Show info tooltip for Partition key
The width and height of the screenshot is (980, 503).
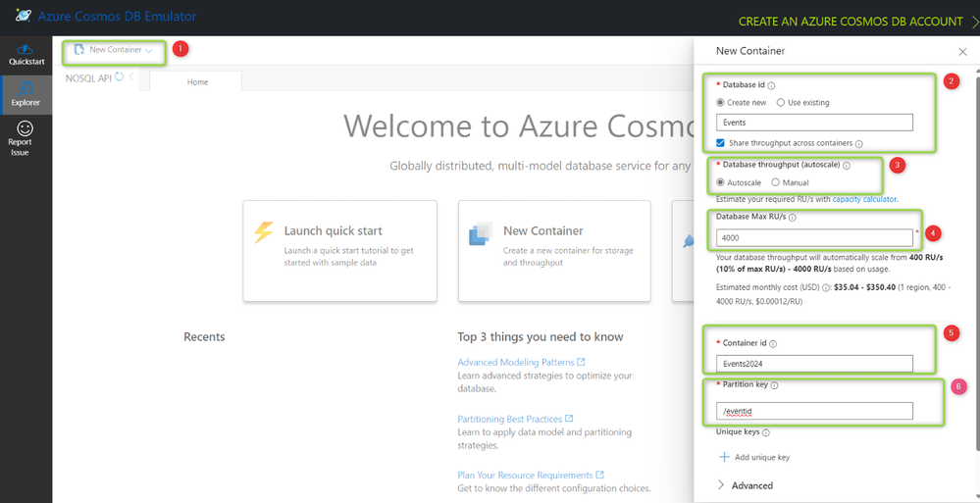tap(774, 385)
